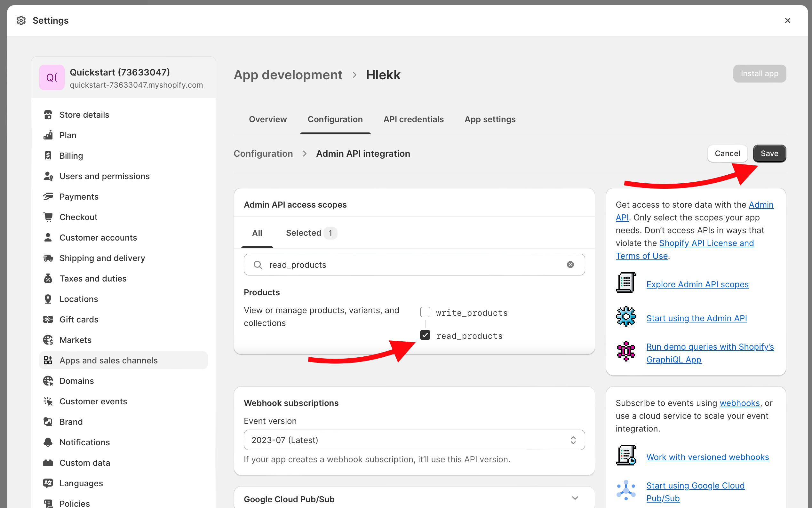Click the Brand icon in sidebar

click(x=48, y=422)
